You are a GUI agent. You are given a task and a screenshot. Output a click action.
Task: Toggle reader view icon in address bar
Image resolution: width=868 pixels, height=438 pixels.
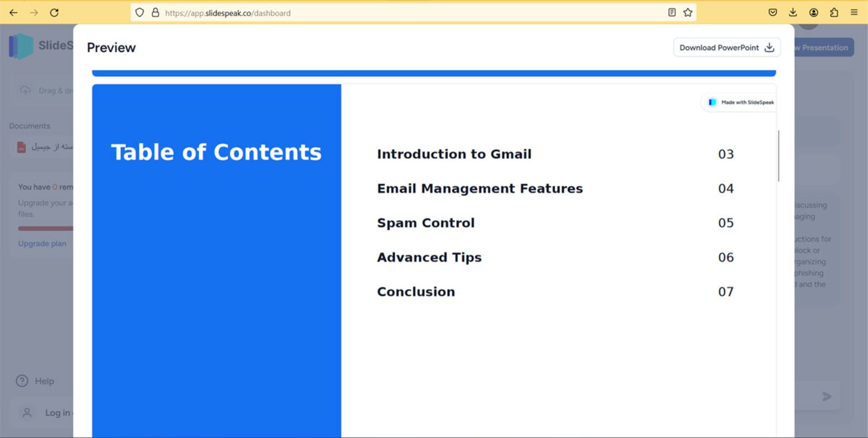pos(672,13)
